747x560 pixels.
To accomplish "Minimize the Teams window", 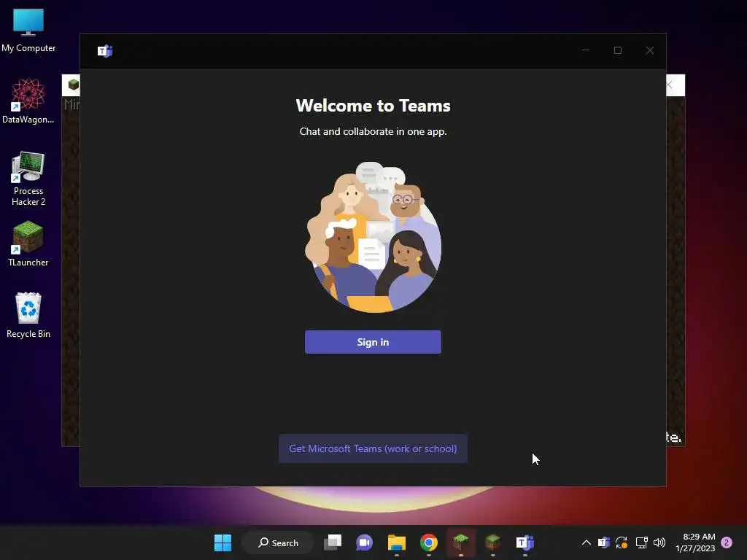I will coord(586,50).
